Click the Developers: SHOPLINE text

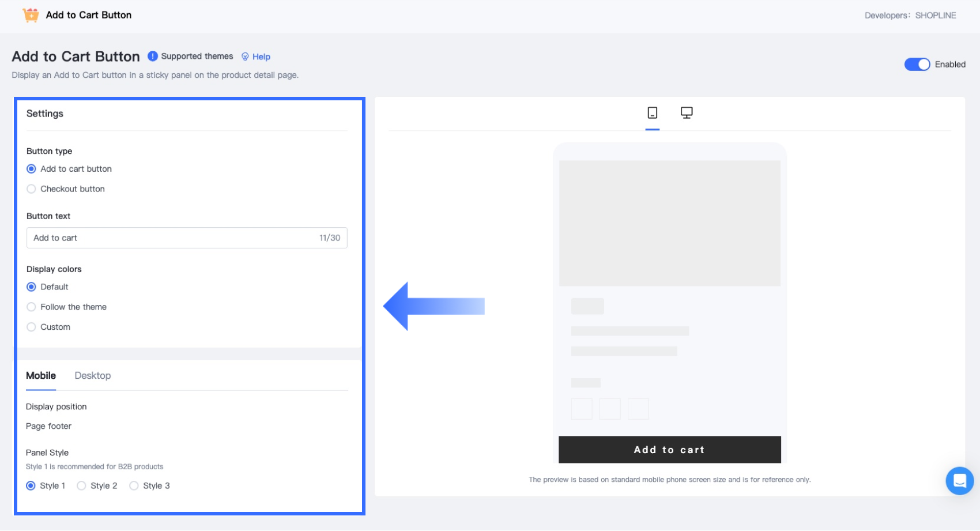(x=910, y=16)
